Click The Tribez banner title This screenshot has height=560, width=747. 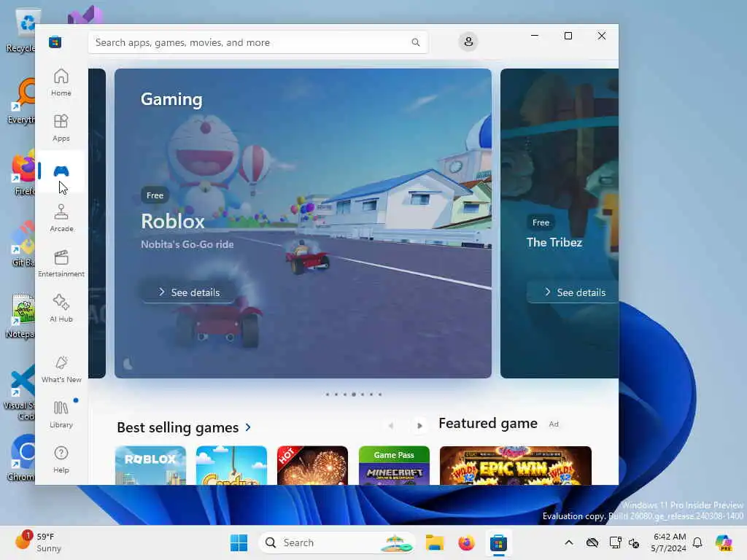(x=554, y=242)
